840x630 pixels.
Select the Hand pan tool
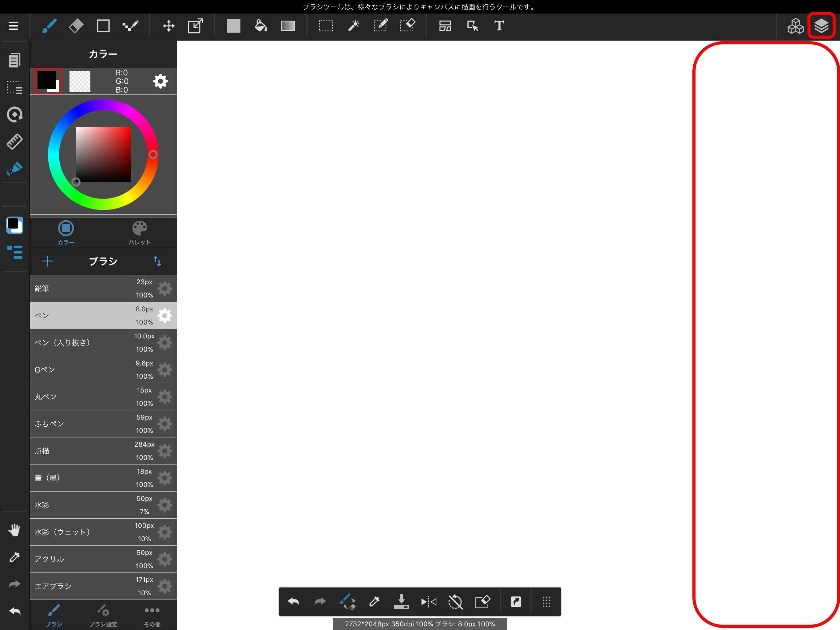tap(14, 530)
